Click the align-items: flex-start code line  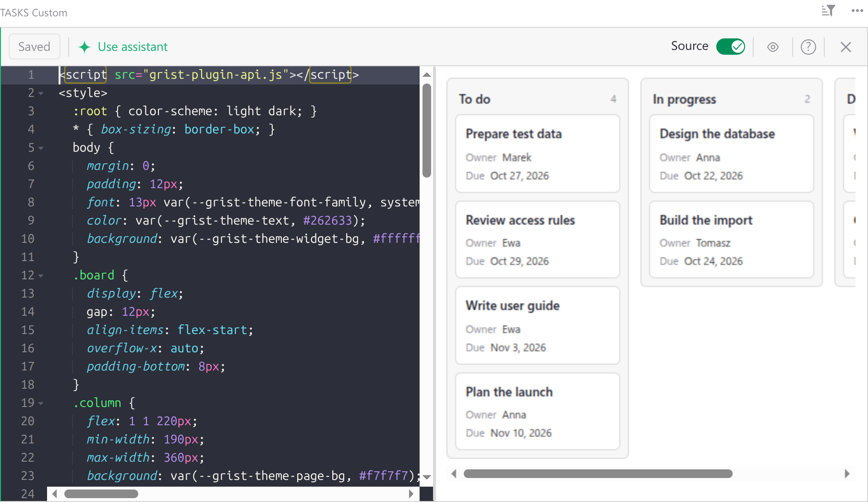coord(170,330)
